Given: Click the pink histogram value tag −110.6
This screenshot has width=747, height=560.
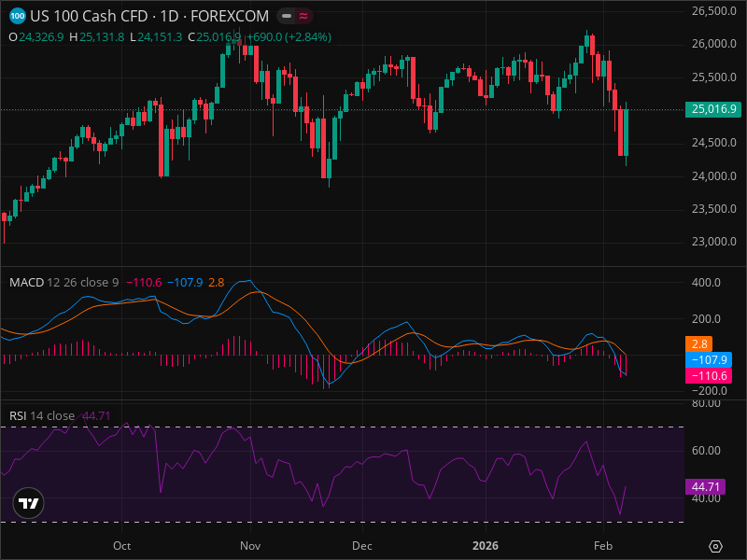Looking at the screenshot, I should pyautogui.click(x=709, y=376).
